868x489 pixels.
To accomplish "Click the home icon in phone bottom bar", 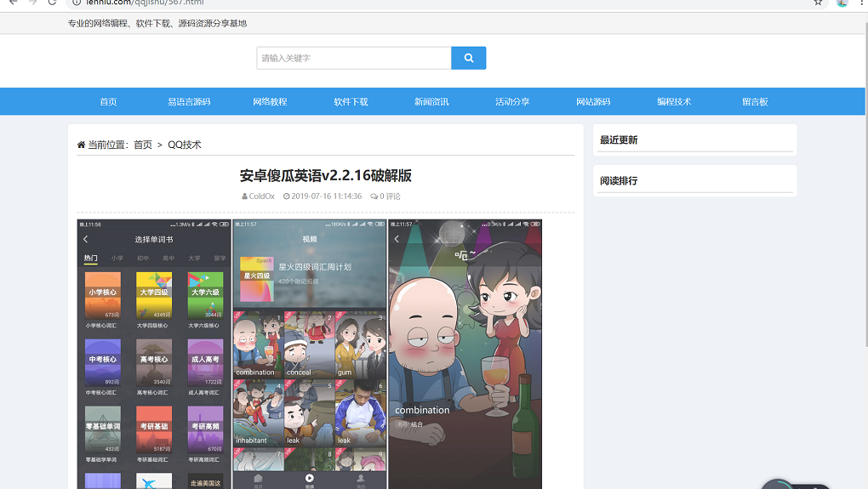I will tap(258, 479).
